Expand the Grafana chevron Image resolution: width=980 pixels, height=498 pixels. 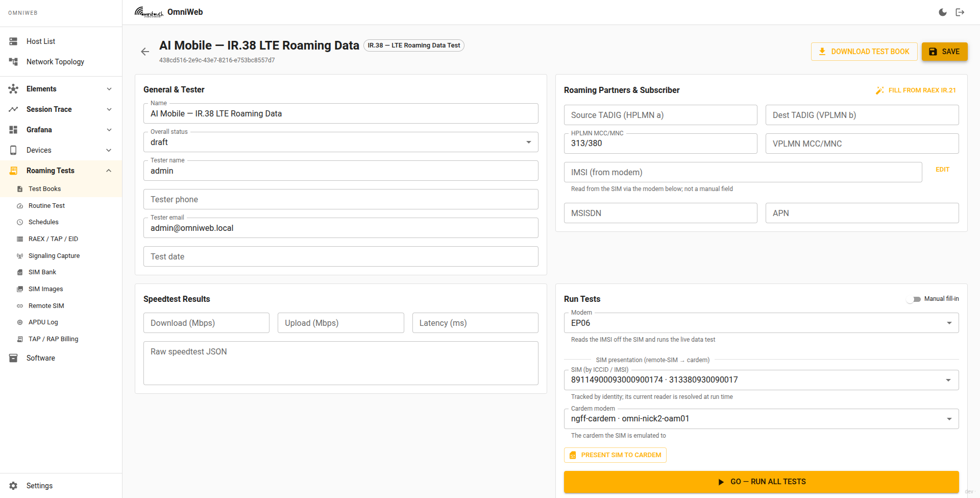click(109, 130)
